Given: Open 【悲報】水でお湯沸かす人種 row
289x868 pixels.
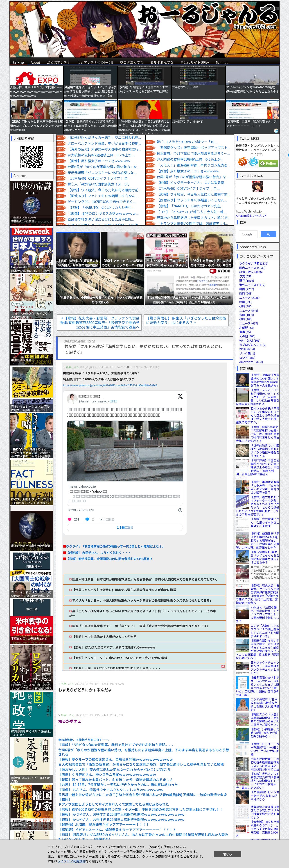Looking at the screenshot, I should click(x=145, y=637).
